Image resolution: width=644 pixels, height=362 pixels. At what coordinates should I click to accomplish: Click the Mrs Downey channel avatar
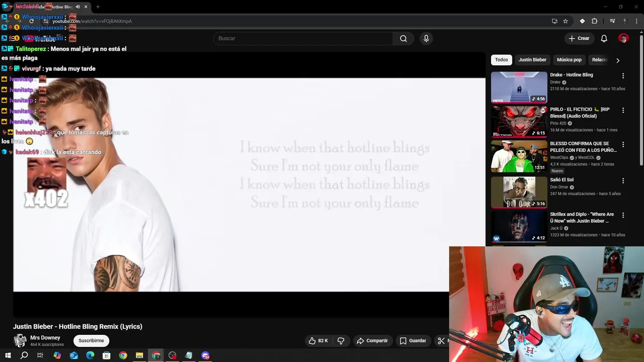20,341
